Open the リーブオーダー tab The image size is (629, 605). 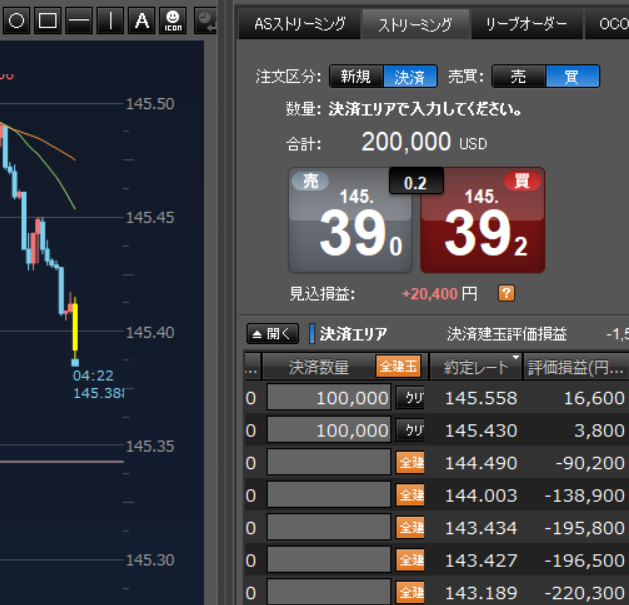526,24
